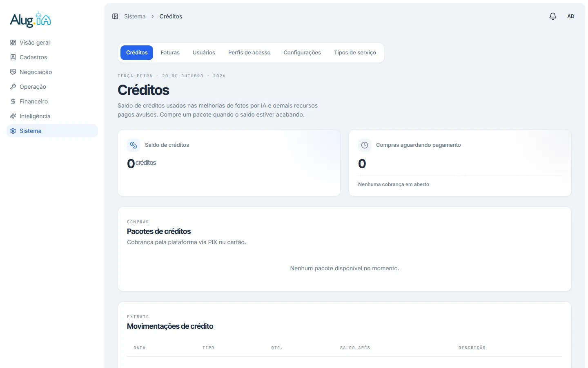Open the Configurações tab
Screen dimensions: 588x368
click(x=302, y=53)
